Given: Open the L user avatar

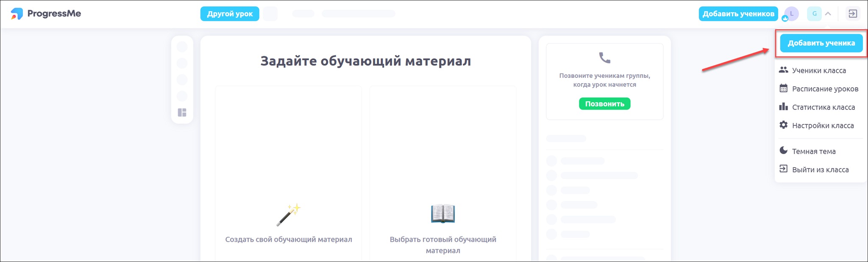Looking at the screenshot, I should coord(791,14).
